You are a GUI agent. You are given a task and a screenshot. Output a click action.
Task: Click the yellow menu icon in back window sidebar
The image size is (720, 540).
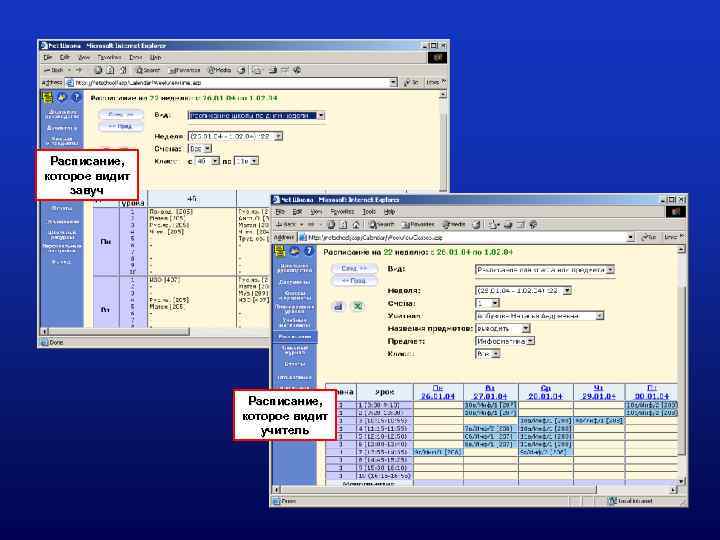pos(47,97)
